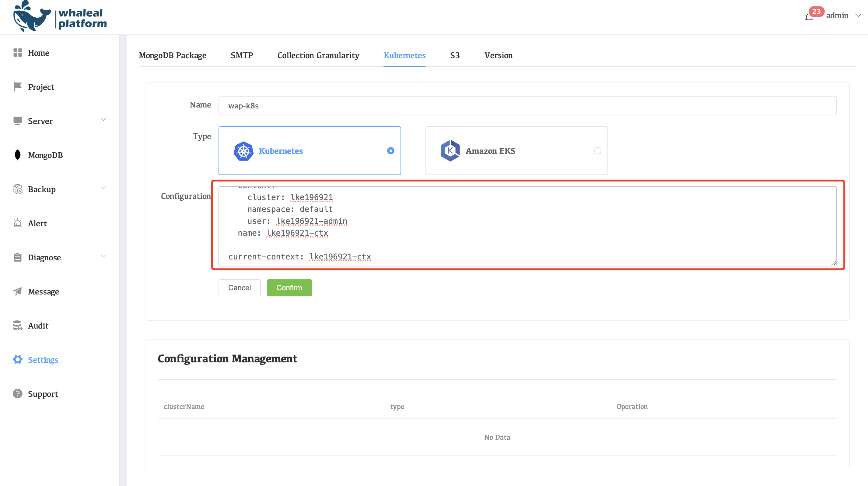Expand the Server sidebar section
Screen dimensions: 868x486
(103, 120)
